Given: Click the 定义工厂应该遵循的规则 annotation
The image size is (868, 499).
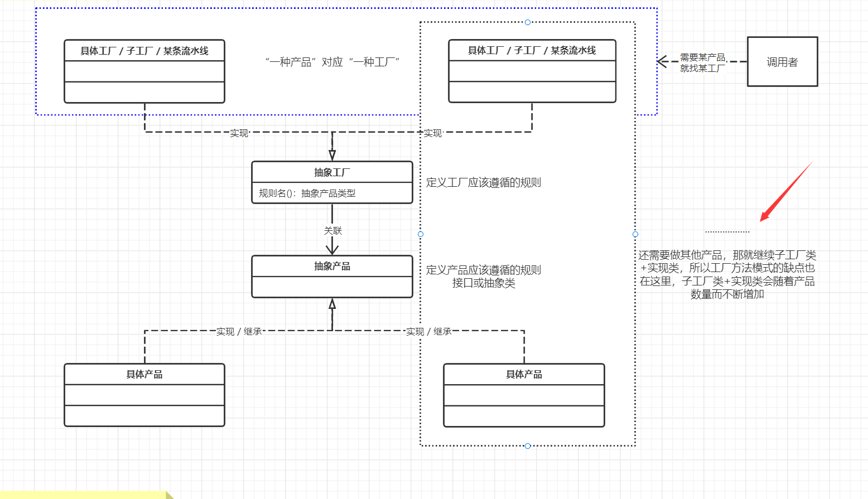Looking at the screenshot, I should click(484, 182).
